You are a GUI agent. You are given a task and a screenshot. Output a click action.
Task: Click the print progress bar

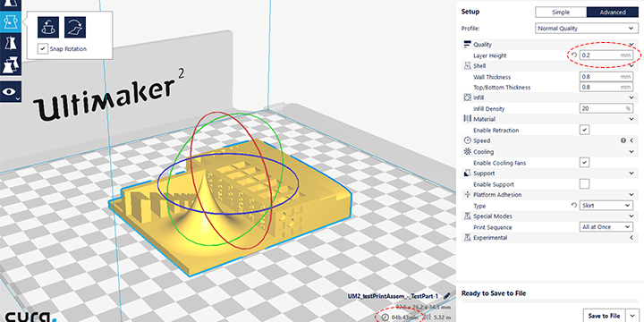pos(549,301)
